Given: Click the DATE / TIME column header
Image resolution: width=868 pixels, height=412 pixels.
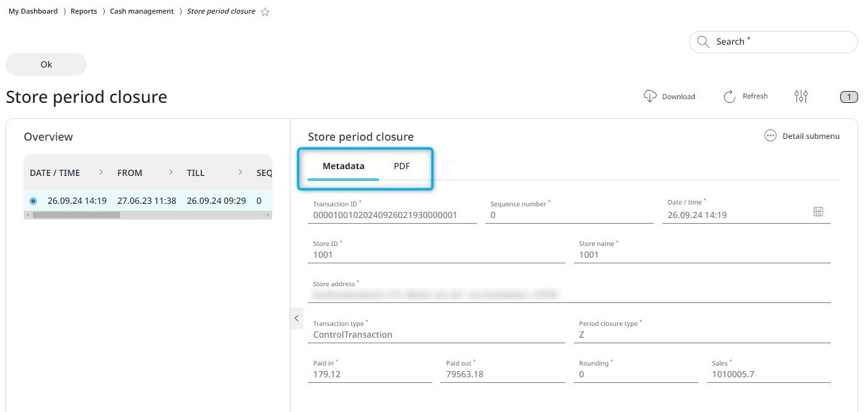Looking at the screenshot, I should [55, 173].
